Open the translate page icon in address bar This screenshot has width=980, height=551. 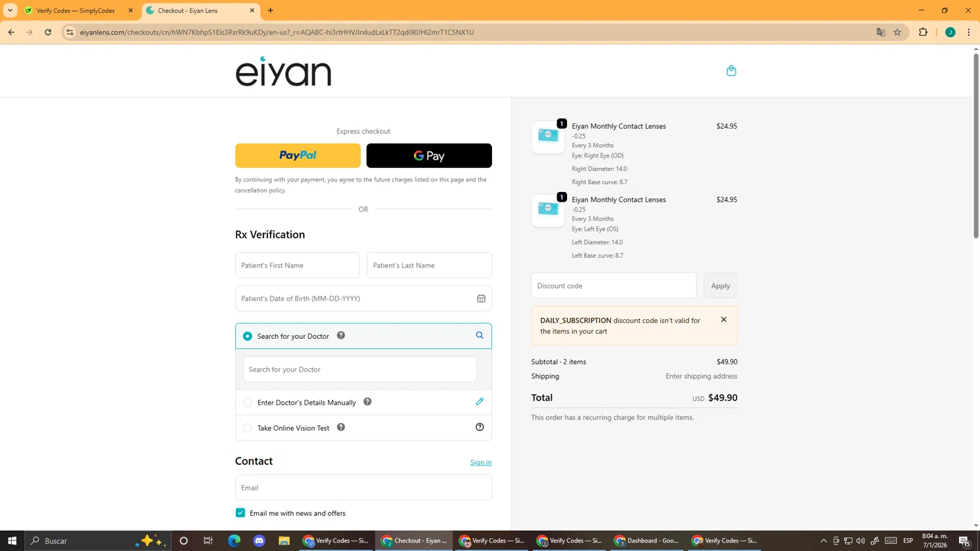(x=881, y=32)
